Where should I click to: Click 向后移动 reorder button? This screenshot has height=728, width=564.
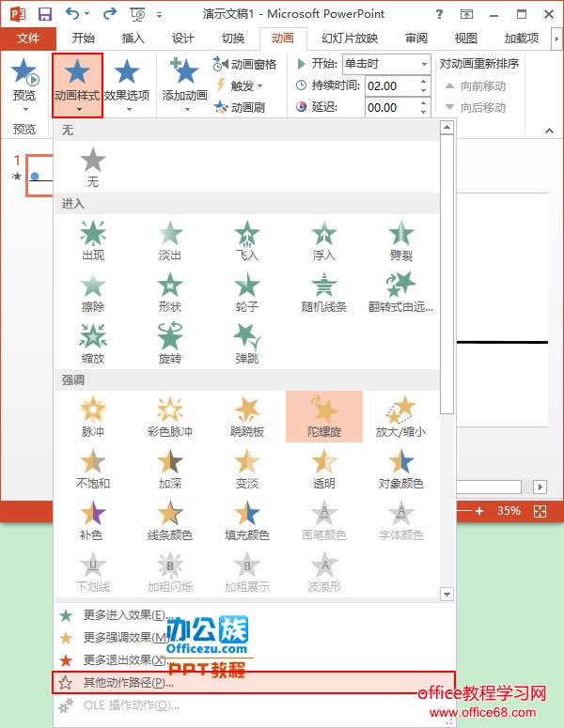click(x=476, y=108)
